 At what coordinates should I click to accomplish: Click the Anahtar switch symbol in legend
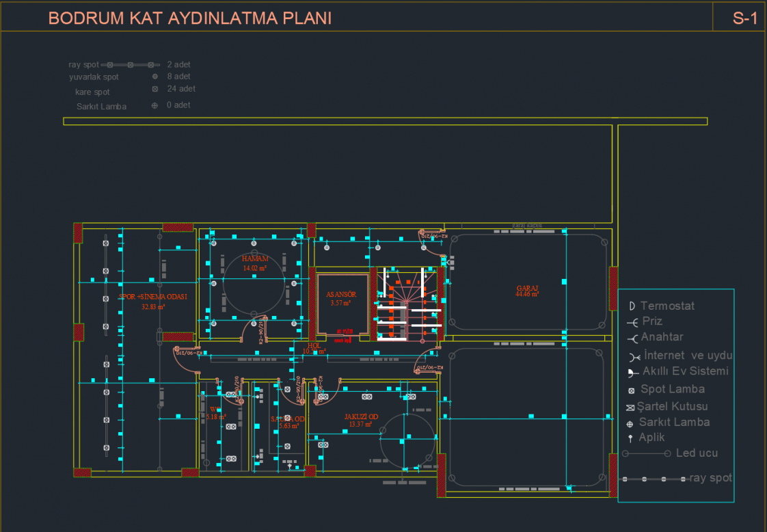coord(632,338)
